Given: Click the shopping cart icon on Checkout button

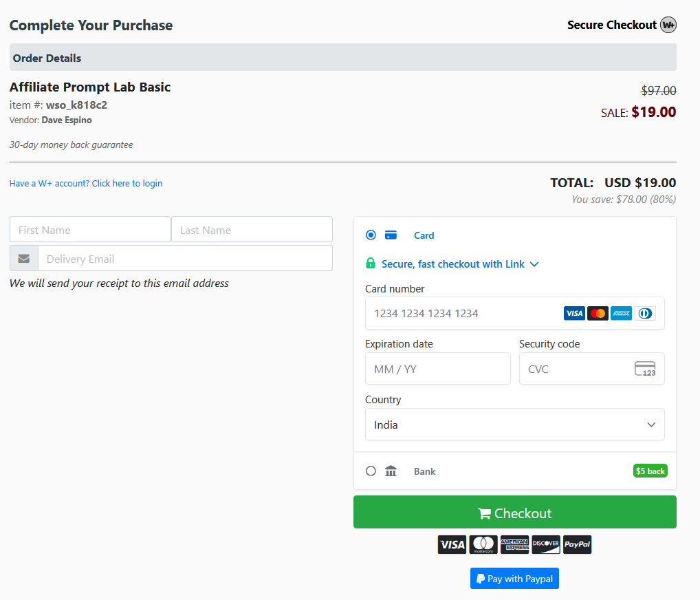Looking at the screenshot, I should pyautogui.click(x=487, y=513).
